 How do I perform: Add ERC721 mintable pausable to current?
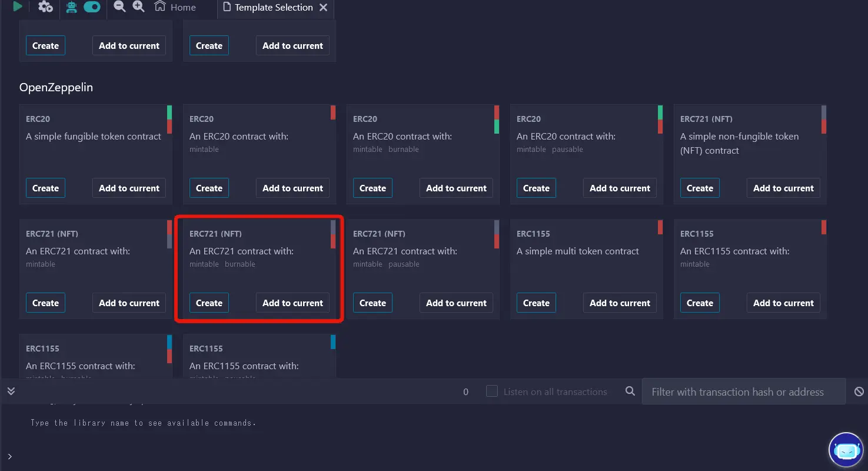click(x=456, y=303)
